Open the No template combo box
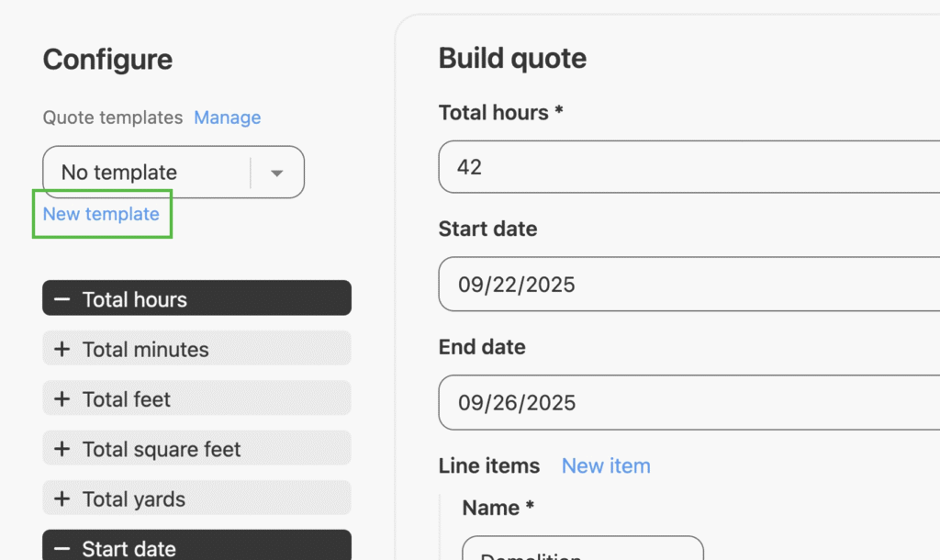Screen dimensions: 940x560 [147, 173]
